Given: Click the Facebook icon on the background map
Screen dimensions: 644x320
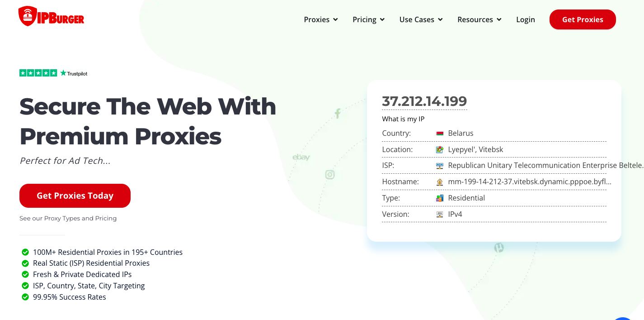Looking at the screenshot, I should (x=337, y=113).
